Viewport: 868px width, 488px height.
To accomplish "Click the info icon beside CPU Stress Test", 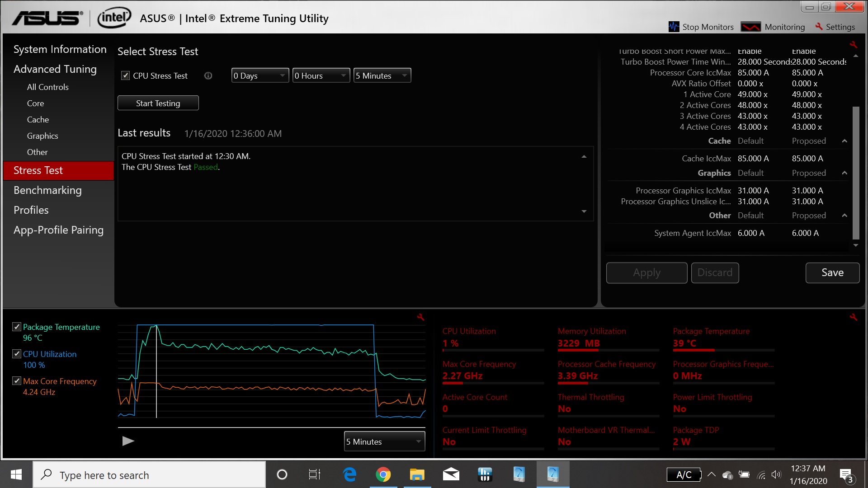I will pos(208,76).
